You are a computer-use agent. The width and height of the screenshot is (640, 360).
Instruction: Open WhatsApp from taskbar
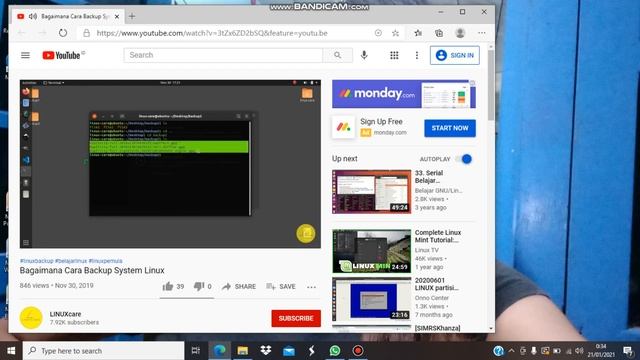(335, 351)
